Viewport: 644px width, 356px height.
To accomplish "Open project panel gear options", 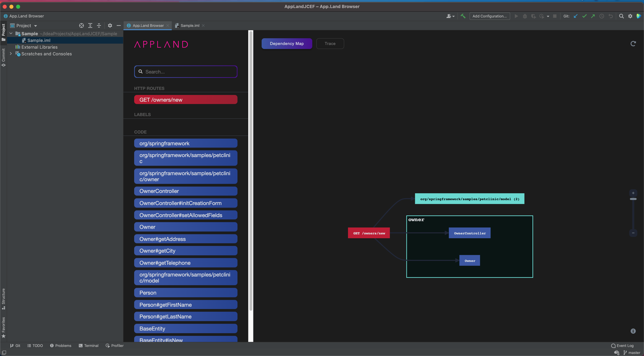I will tap(110, 26).
